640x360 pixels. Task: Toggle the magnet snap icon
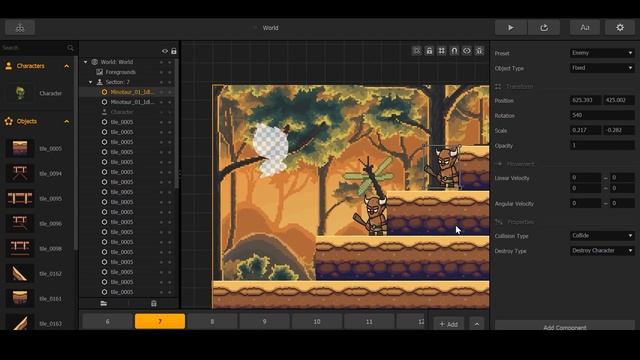[454, 51]
